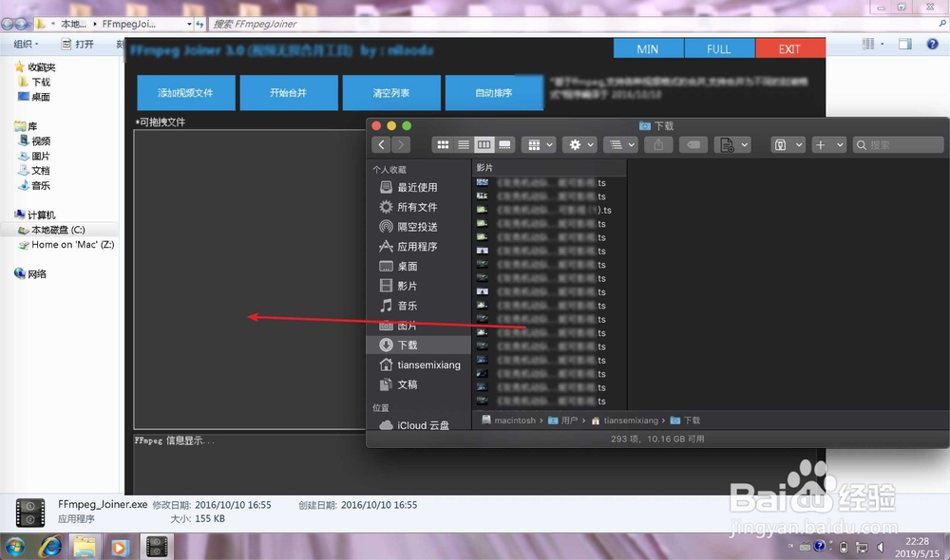Image resolution: width=950 pixels, height=560 pixels.
Task: Click 自动排序 auto sort button
Action: point(494,93)
